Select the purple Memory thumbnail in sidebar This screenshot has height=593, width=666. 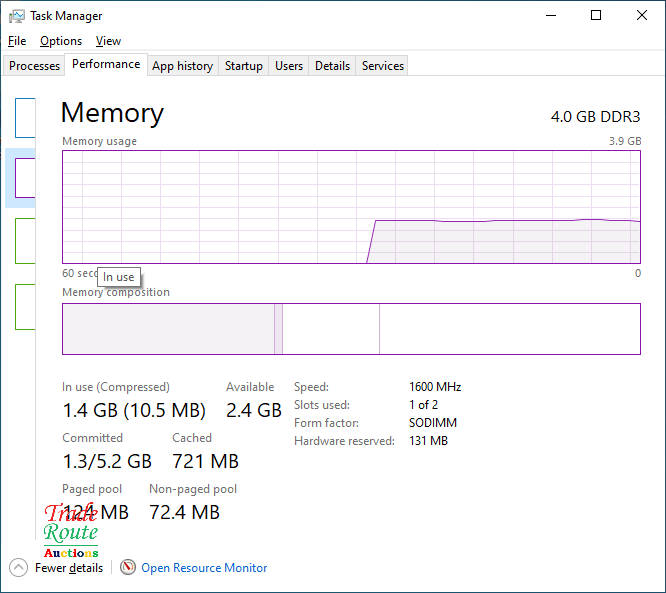click(25, 177)
